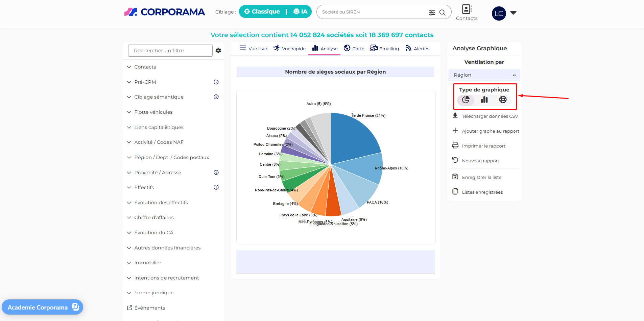
Task: Click the filter settings gear icon
Action: (218, 51)
